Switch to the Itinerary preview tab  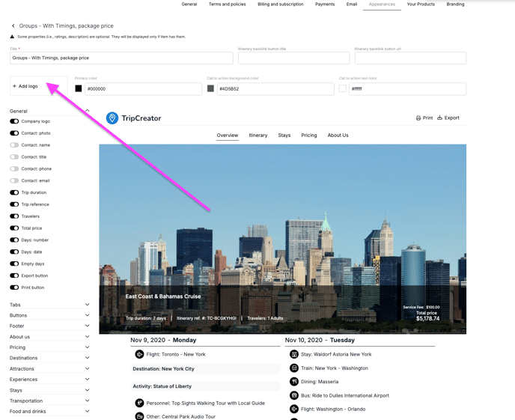(258, 136)
